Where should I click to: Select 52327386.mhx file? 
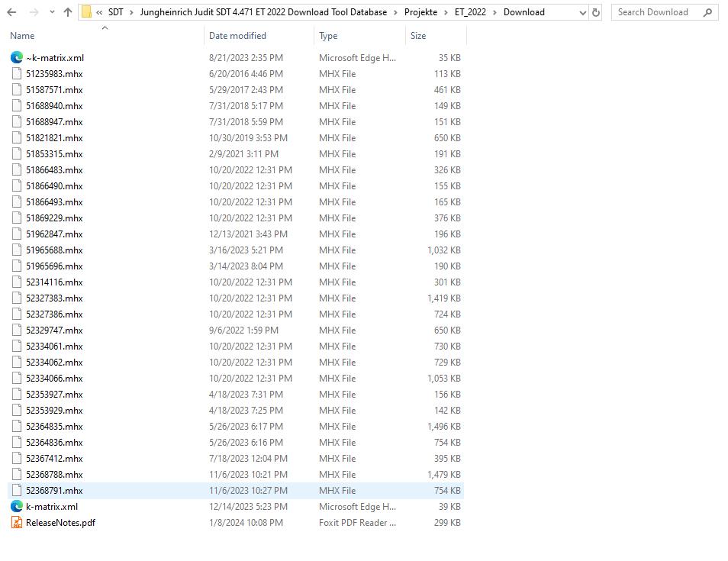point(54,314)
